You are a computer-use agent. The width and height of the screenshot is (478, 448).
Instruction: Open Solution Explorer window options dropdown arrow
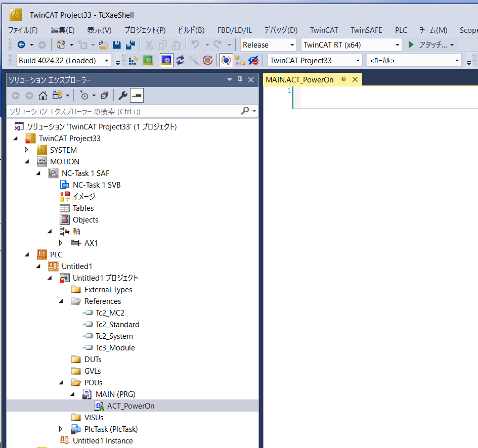click(x=230, y=80)
